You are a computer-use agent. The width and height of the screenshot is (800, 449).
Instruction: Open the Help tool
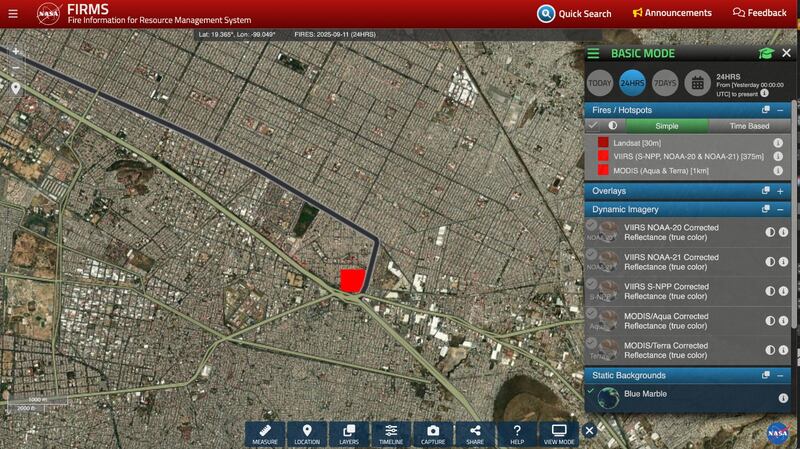pyautogui.click(x=517, y=435)
